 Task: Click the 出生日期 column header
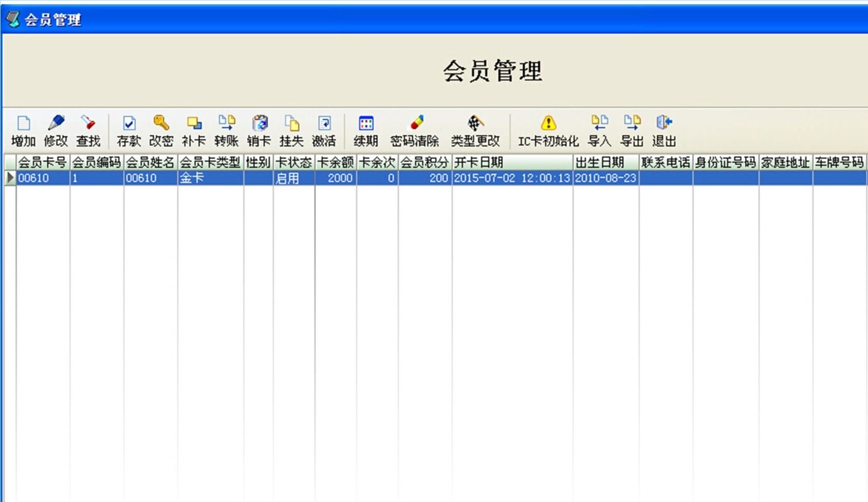(x=606, y=163)
